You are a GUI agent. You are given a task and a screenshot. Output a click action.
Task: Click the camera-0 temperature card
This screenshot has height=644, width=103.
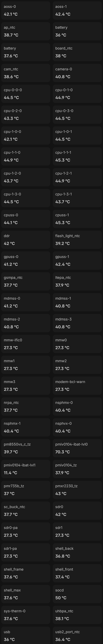click(77, 73)
